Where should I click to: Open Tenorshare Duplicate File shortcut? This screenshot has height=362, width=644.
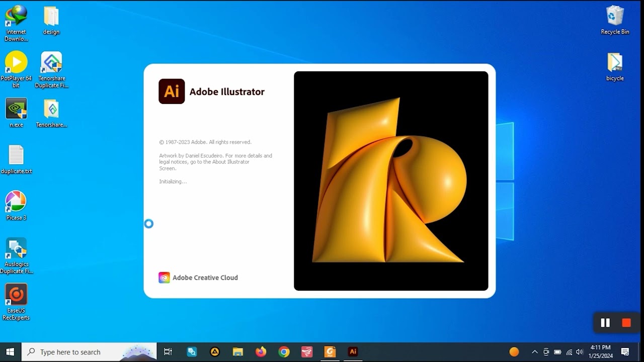(51, 69)
